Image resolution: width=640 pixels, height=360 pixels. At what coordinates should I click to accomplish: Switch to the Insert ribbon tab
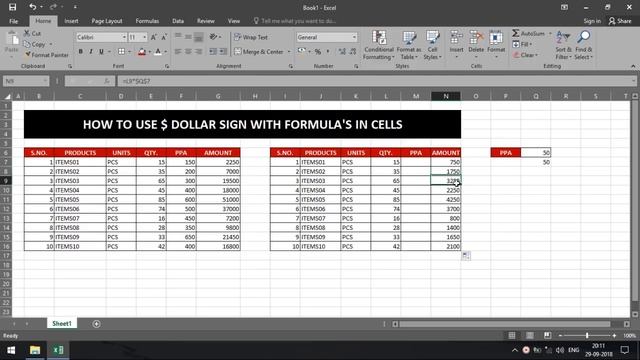[x=71, y=21]
